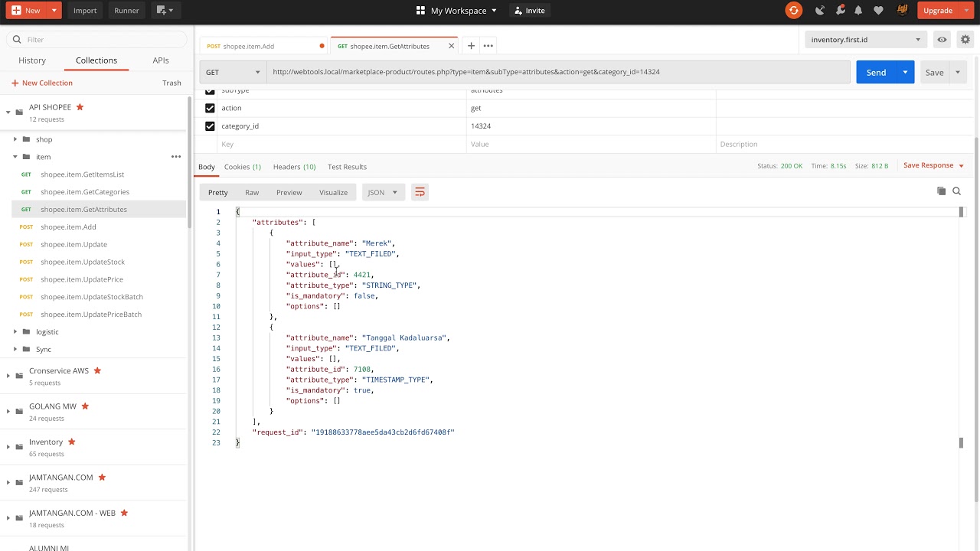The width and height of the screenshot is (980, 551).
Task: Expand the Sync folder
Action: [15, 350]
